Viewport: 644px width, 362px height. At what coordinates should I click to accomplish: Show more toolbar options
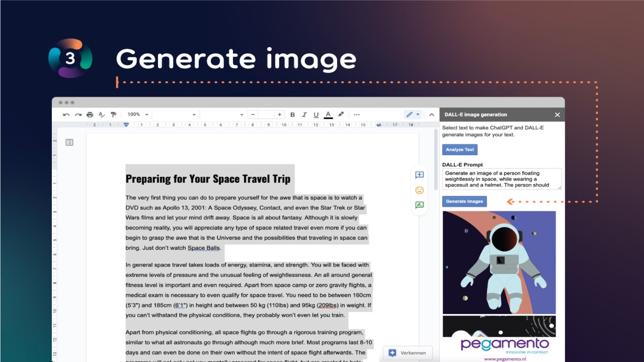point(357,115)
